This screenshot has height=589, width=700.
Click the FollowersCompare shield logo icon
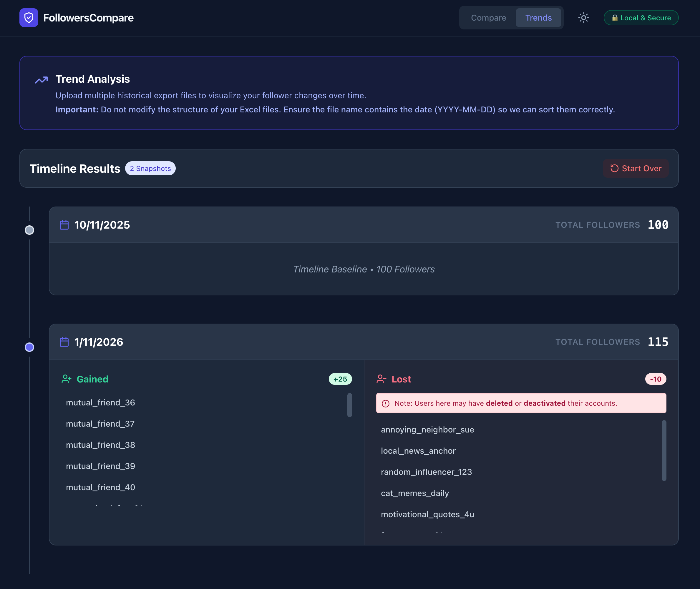pyautogui.click(x=29, y=18)
